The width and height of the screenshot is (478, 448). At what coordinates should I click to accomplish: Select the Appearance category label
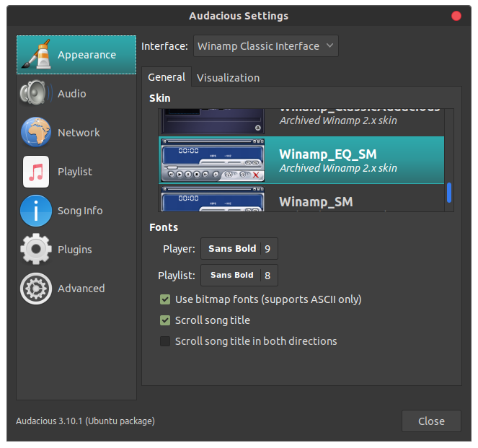tap(87, 55)
